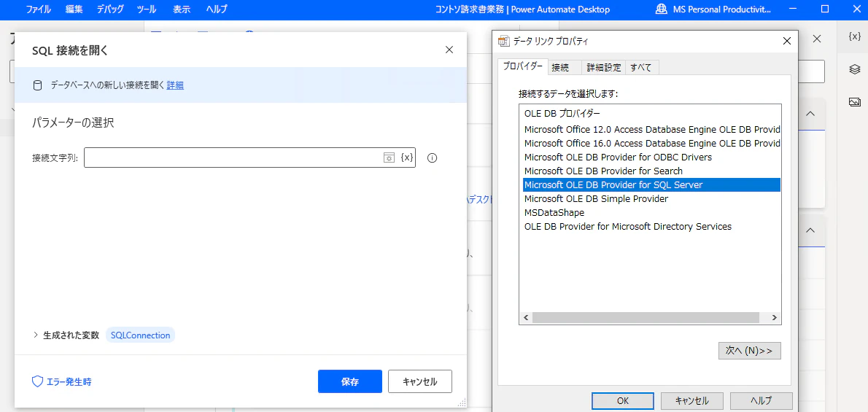Open images icon in right sidebar
868x412 pixels.
coord(854,102)
